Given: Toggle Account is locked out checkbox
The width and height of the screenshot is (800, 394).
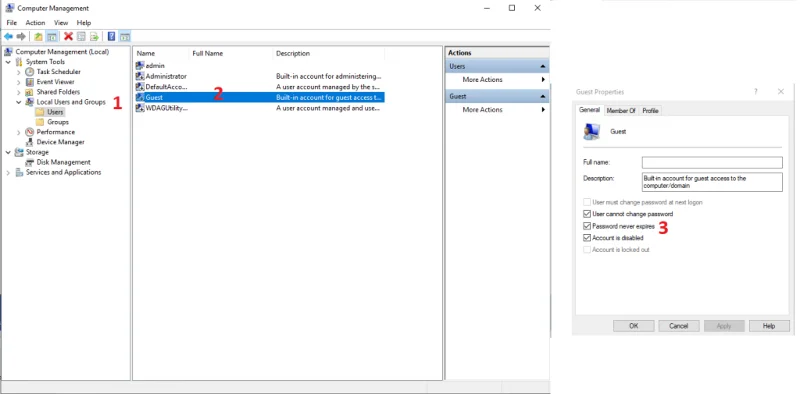Looking at the screenshot, I should point(587,250).
